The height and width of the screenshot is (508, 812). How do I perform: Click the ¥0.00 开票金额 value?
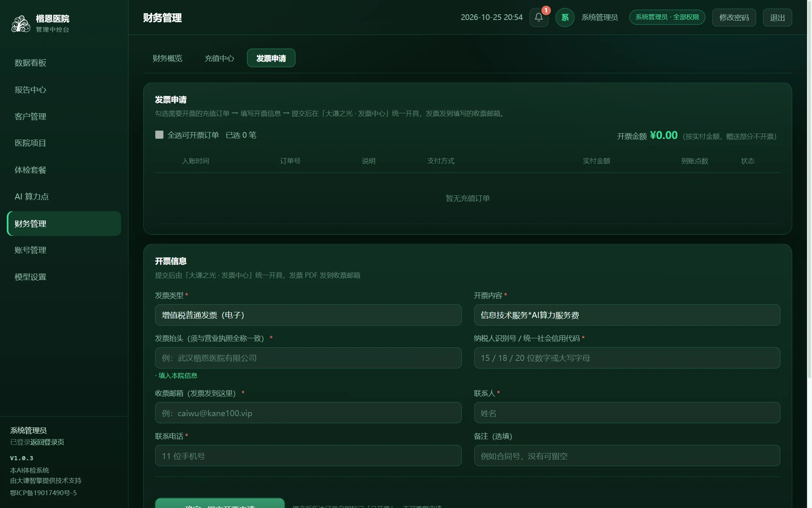pos(664,135)
